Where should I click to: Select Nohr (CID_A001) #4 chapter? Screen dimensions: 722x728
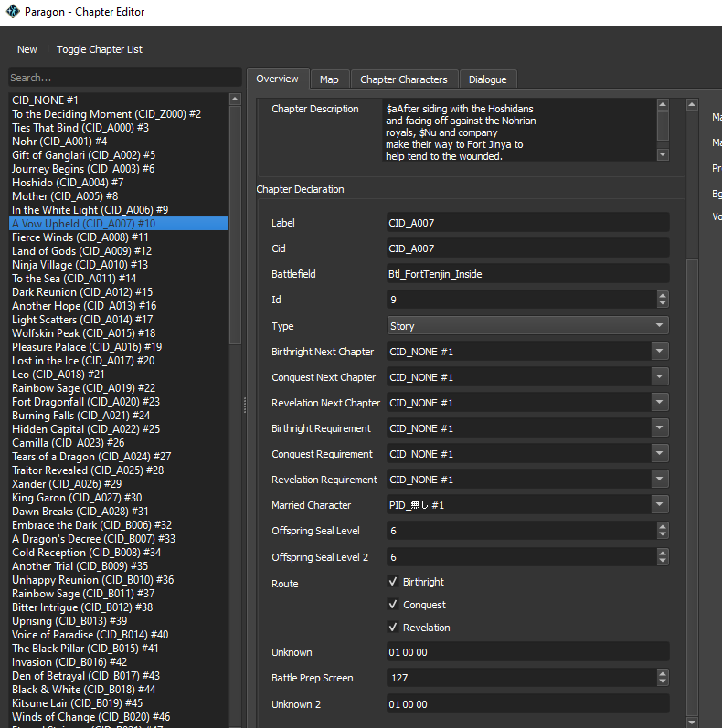coord(119,142)
